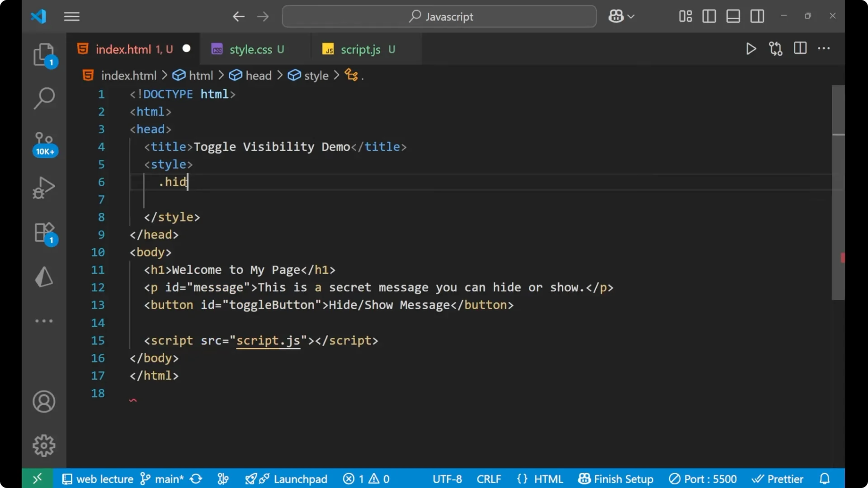The image size is (868, 488).
Task: Click Finish Setup in the status bar
Action: [616, 479]
